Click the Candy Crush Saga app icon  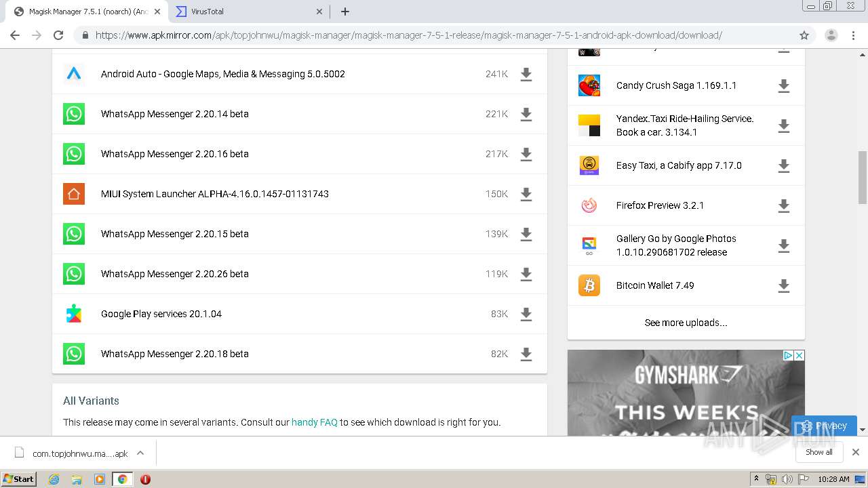pyautogui.click(x=589, y=85)
